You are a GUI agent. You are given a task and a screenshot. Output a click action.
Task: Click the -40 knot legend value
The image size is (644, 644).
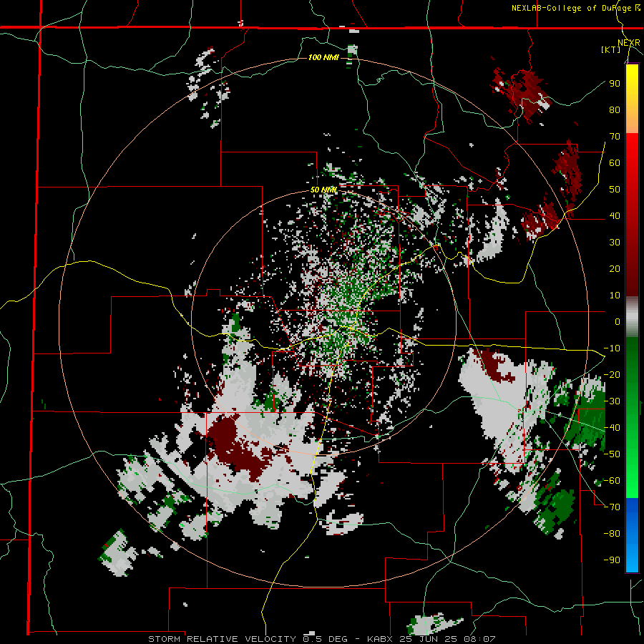(x=612, y=428)
